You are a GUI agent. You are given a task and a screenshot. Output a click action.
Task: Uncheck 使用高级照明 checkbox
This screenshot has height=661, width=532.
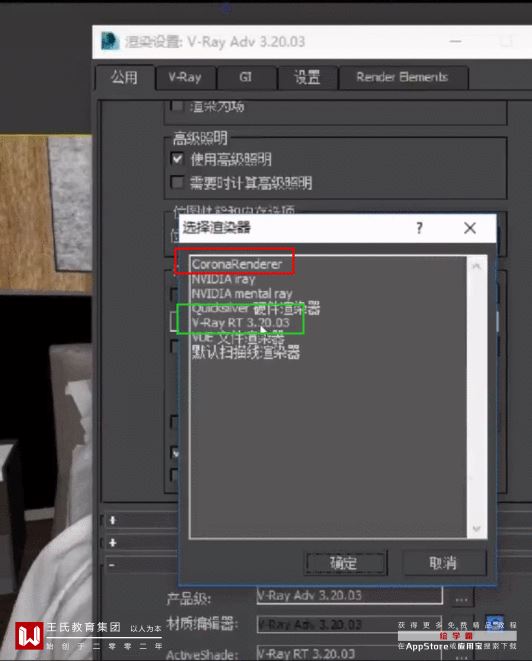pos(177,159)
